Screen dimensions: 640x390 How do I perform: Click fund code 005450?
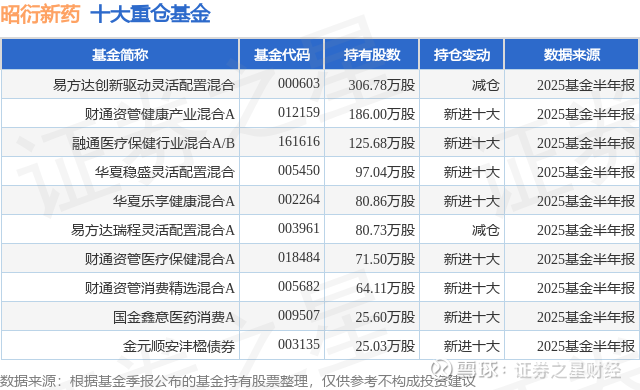point(299,170)
